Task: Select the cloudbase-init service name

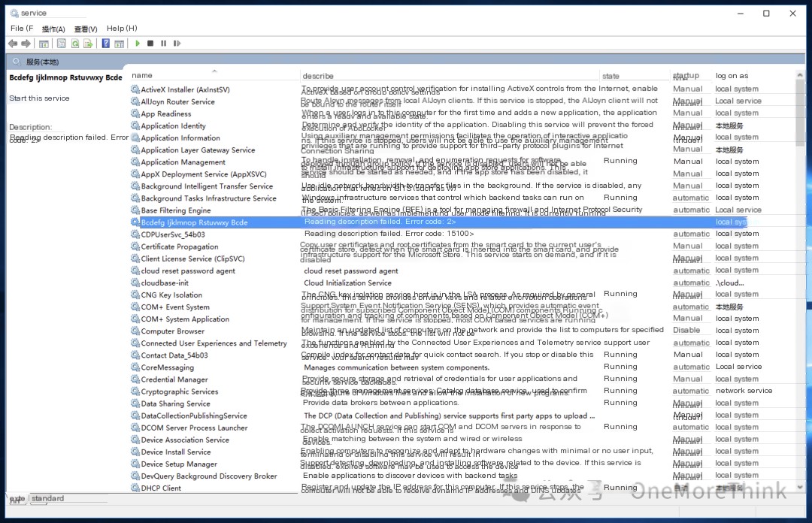Action: (165, 283)
